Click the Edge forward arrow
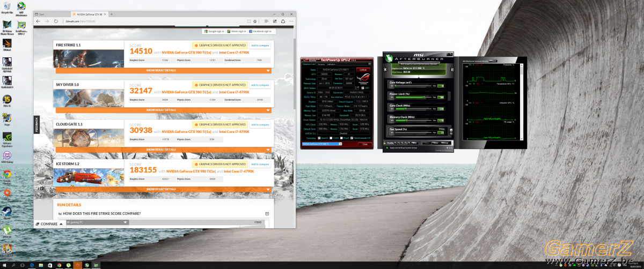Viewport: 644px width, 269px height. point(47,21)
